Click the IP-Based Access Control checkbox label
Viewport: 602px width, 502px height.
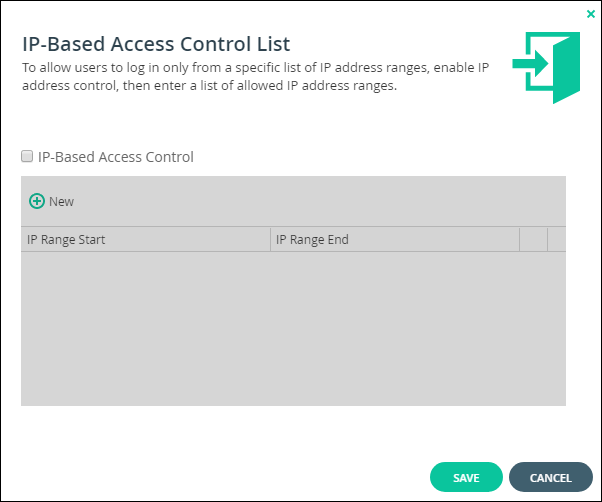[x=116, y=157]
